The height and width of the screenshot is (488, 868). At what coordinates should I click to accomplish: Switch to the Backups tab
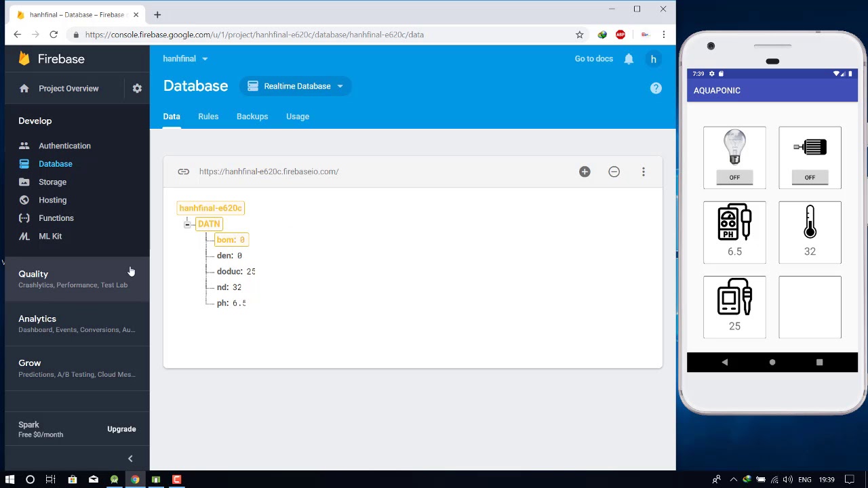(x=252, y=117)
